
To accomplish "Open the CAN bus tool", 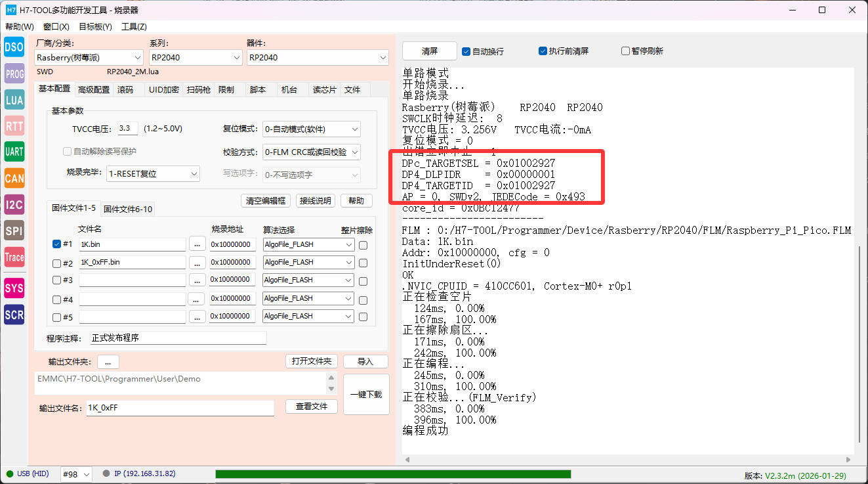I will [x=14, y=178].
